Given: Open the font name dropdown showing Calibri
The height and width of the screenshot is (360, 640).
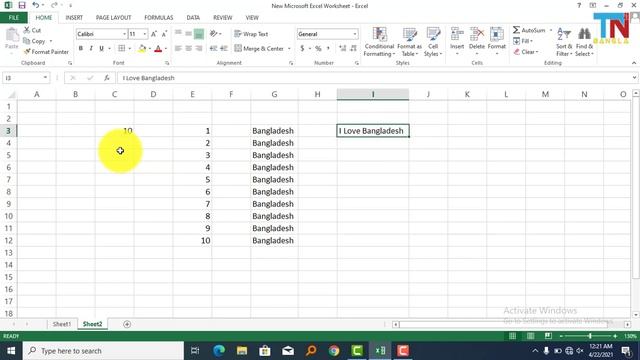Looking at the screenshot, I should [124, 34].
